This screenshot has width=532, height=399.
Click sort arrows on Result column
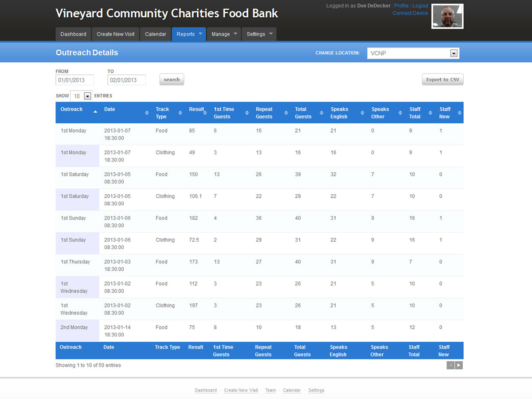click(205, 113)
